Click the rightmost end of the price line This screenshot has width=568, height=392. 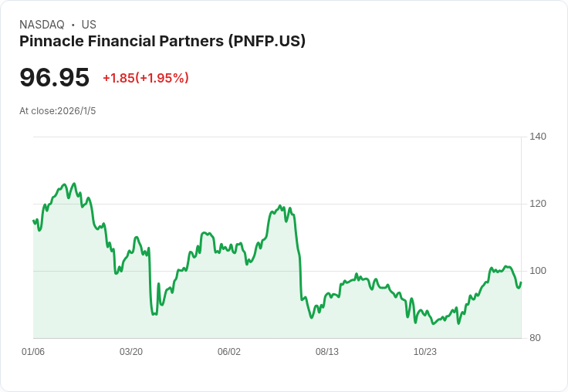pyautogui.click(x=521, y=282)
